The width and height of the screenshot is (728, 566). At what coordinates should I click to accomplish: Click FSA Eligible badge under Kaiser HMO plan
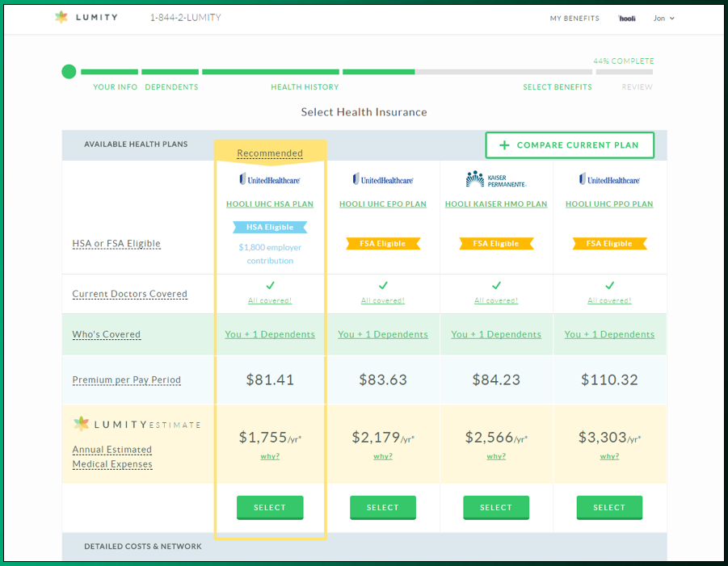pyautogui.click(x=496, y=243)
